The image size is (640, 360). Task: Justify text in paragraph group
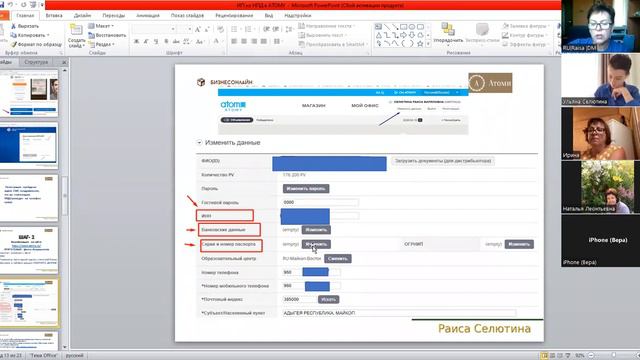(x=264, y=41)
